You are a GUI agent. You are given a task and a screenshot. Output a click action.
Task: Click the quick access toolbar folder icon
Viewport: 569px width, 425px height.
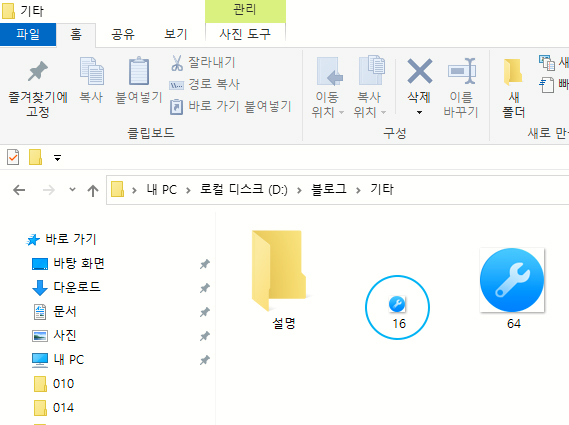(36, 157)
